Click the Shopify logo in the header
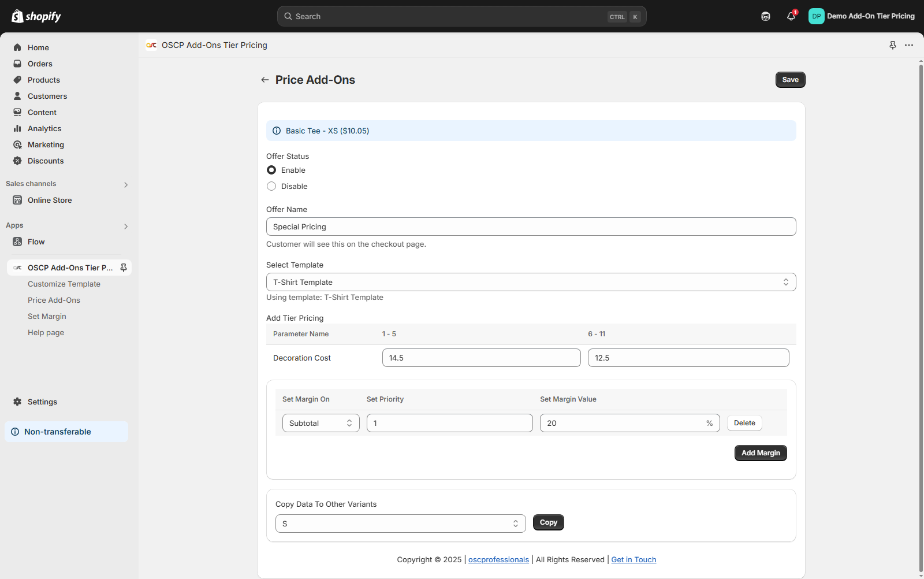Screen dimensions: 924x579 (36, 16)
